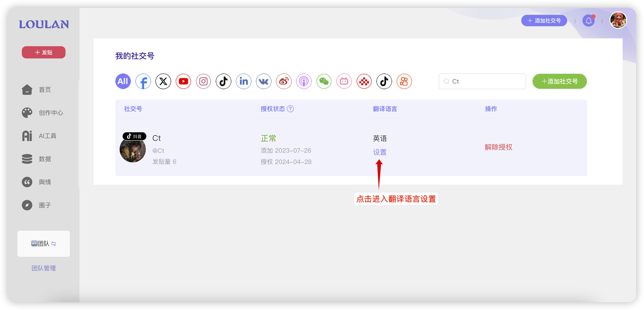Filter accounts by WeChat icon

point(324,81)
